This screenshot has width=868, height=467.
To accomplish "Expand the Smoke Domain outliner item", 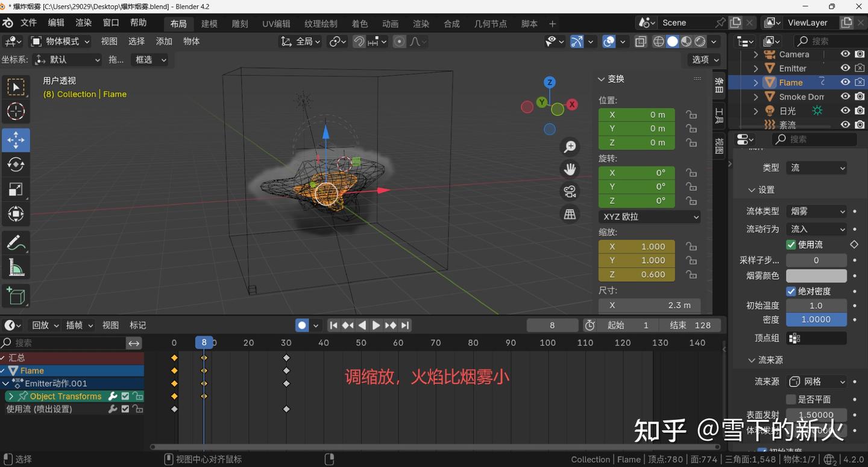I will point(755,96).
